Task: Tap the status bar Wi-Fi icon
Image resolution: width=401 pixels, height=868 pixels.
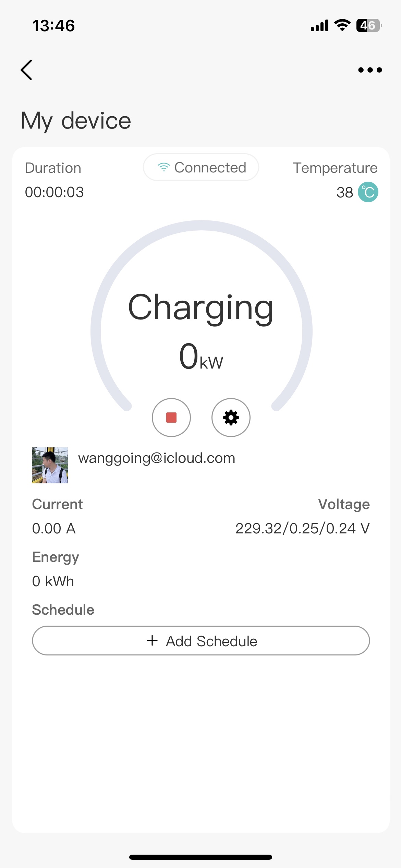Action: click(342, 25)
